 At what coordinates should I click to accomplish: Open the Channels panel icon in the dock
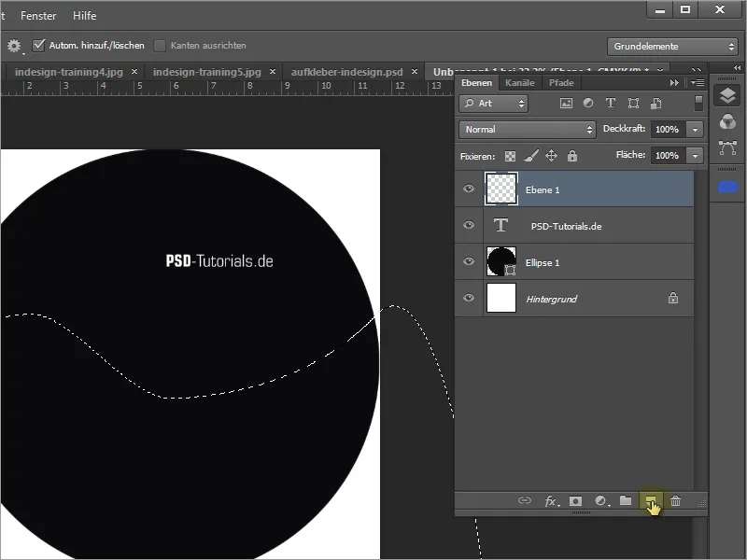[x=727, y=121]
